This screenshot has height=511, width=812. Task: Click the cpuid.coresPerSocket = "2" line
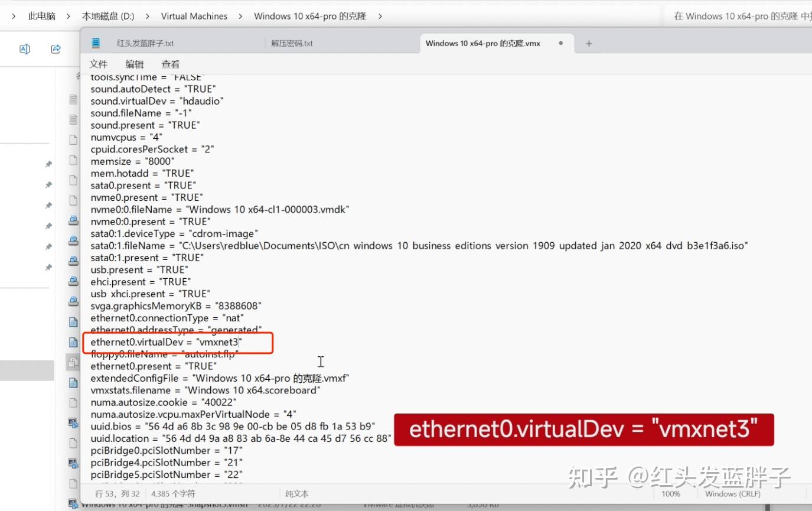point(152,149)
